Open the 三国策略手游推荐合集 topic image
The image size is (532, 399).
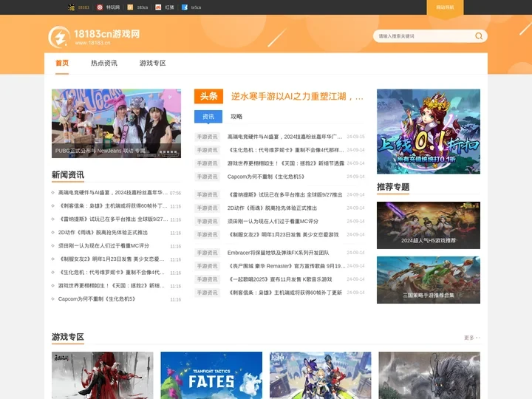click(429, 280)
